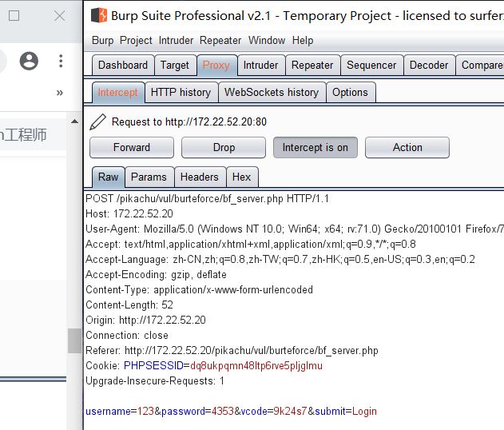Maximize the browser window
This screenshot has height=430, width=504.
tap(14, 15)
